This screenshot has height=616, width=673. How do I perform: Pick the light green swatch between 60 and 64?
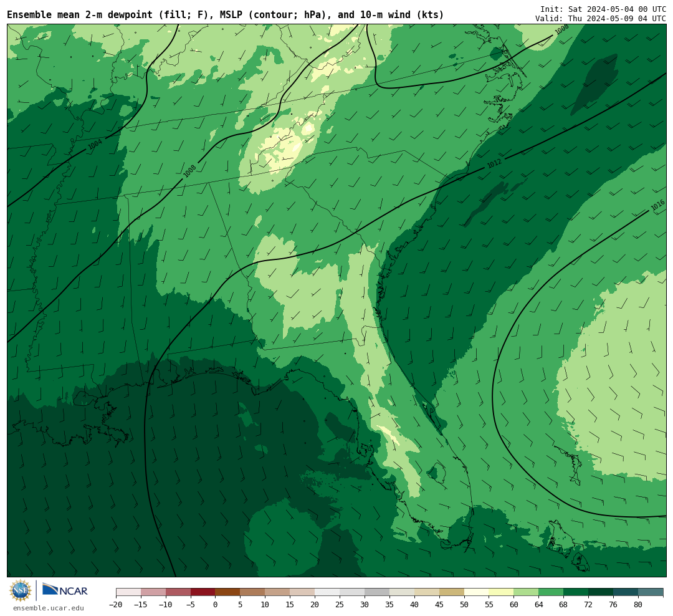click(x=526, y=592)
